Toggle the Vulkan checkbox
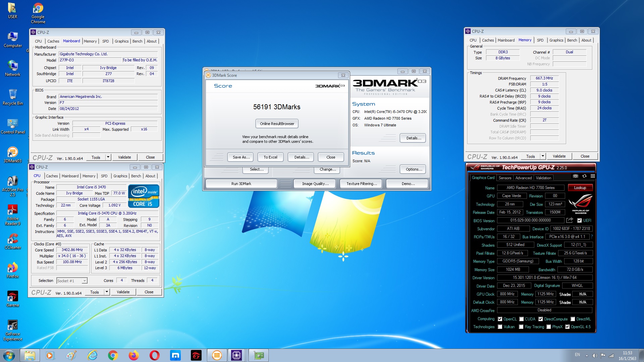 pos(500,327)
